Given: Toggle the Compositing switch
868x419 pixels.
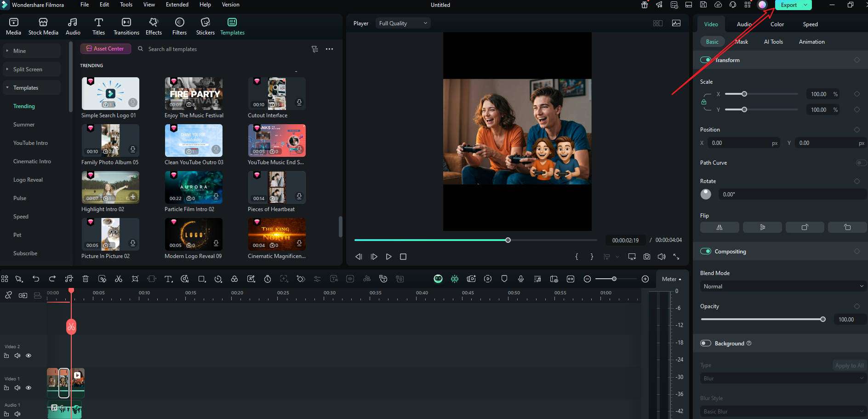Looking at the screenshot, I should (705, 251).
